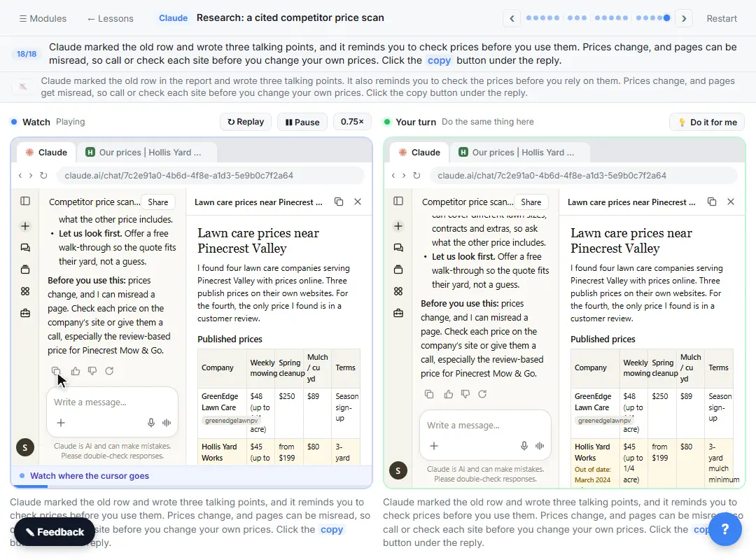Open artifacts grid icon in Your turn sidebar
This screenshot has width=756, height=560.
[x=398, y=291]
